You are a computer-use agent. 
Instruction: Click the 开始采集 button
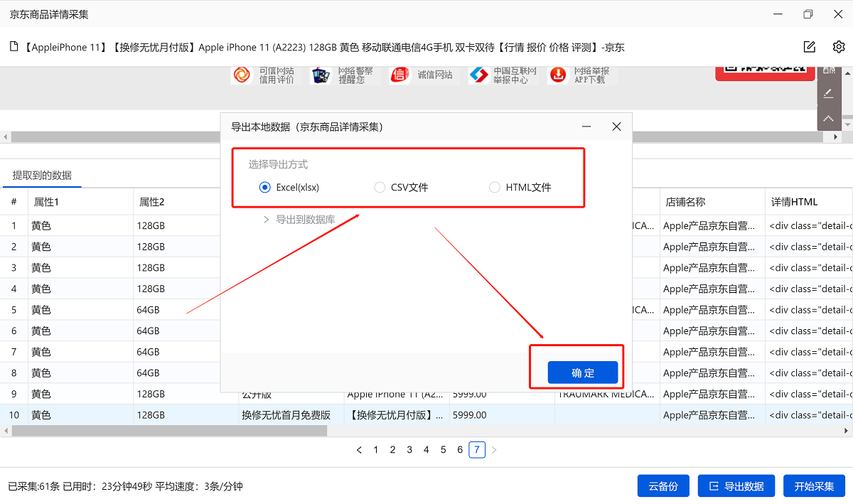click(x=814, y=486)
